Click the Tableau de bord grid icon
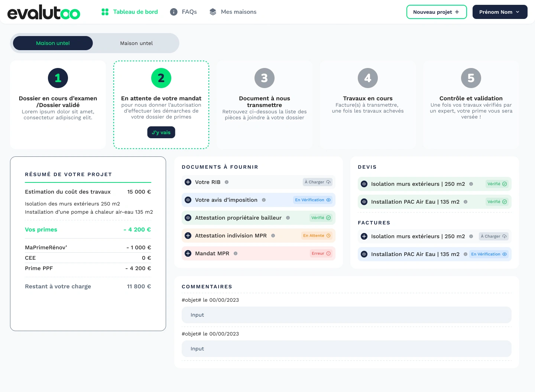Image resolution: width=535 pixels, height=392 pixels. (x=105, y=12)
